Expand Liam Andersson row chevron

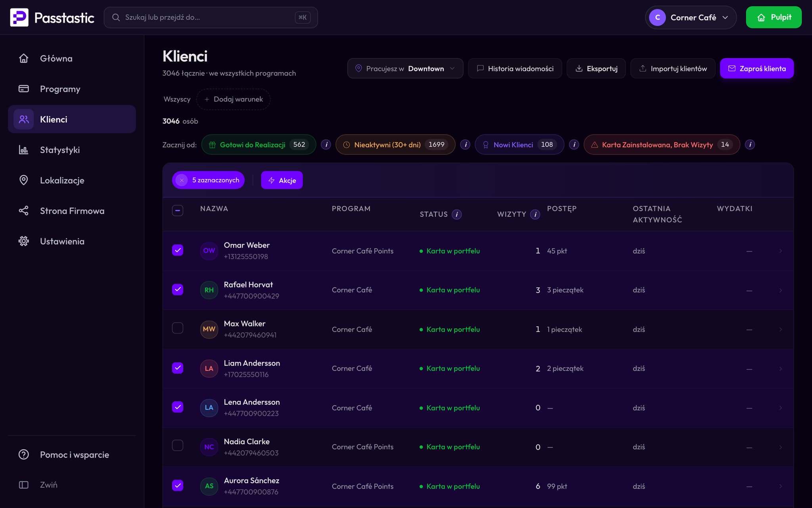point(780,369)
